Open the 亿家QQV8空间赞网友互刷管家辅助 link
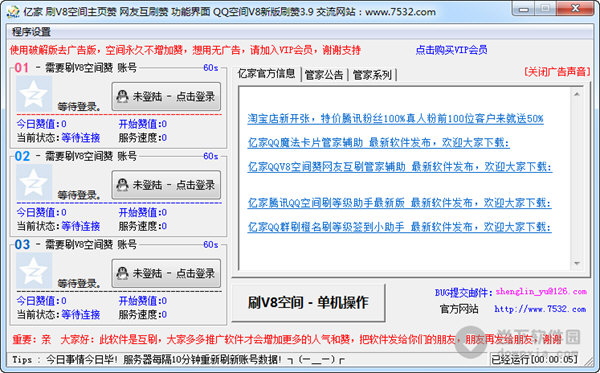The image size is (600, 373). pos(400,167)
